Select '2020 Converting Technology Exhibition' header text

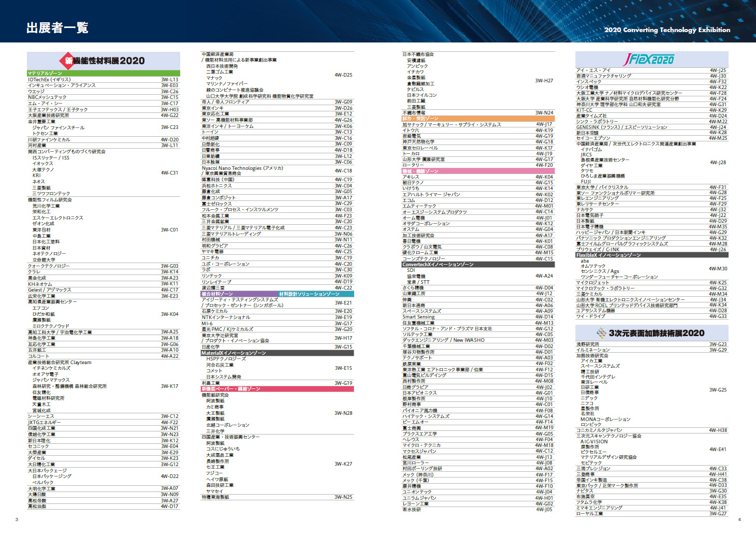[667, 30]
